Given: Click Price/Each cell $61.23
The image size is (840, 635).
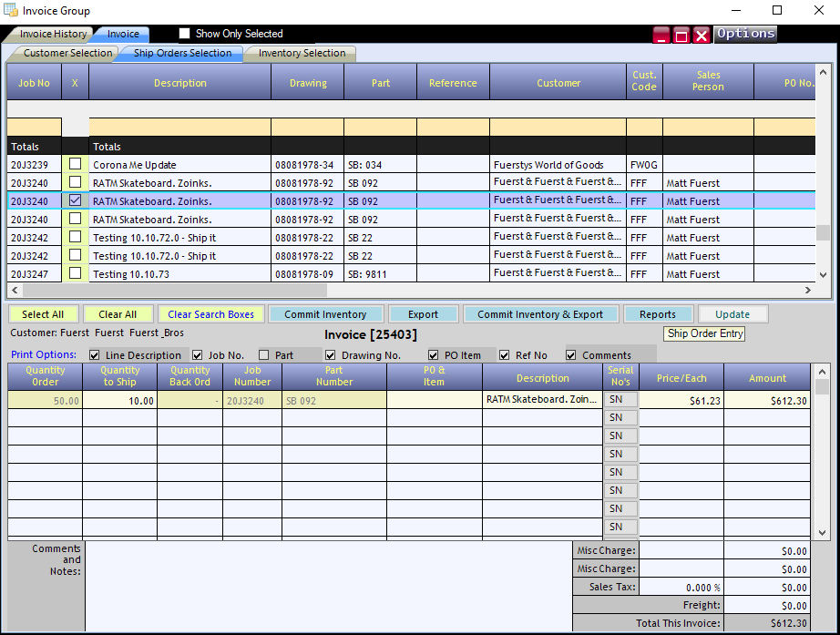Looking at the screenshot, I should [x=681, y=400].
